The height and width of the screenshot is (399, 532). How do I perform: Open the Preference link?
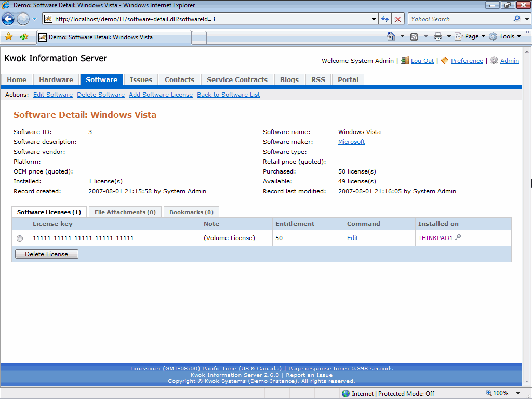(x=467, y=61)
